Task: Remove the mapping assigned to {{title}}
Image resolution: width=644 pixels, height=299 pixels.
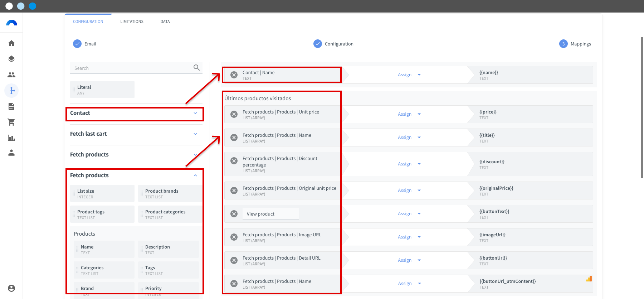Action: [234, 138]
